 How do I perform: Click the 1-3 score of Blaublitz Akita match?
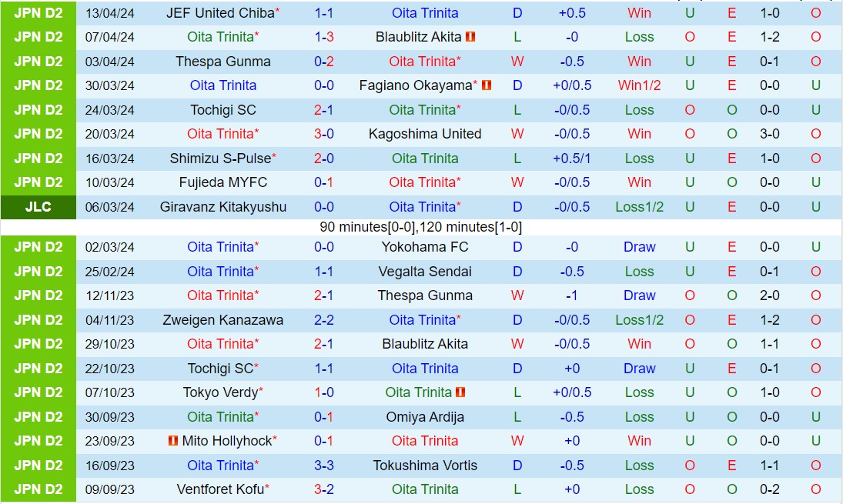coord(323,37)
